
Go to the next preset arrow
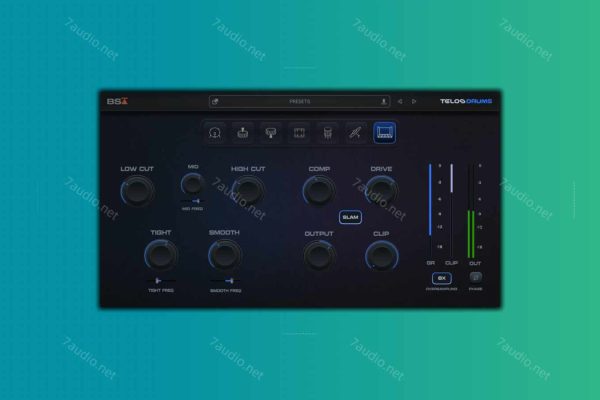click(414, 101)
